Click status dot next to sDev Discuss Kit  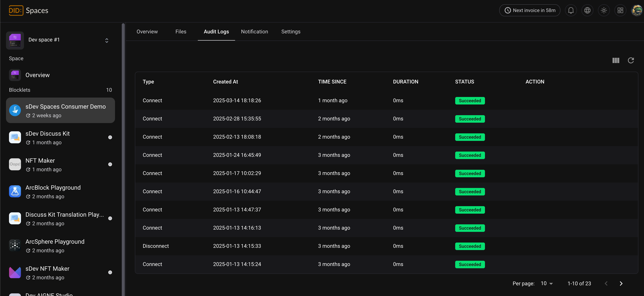(x=110, y=137)
